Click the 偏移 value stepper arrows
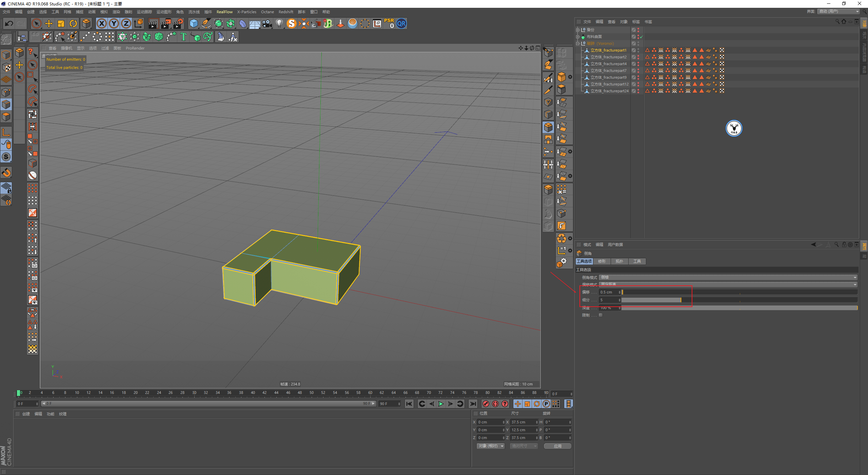This screenshot has height=475, width=868. click(x=619, y=292)
